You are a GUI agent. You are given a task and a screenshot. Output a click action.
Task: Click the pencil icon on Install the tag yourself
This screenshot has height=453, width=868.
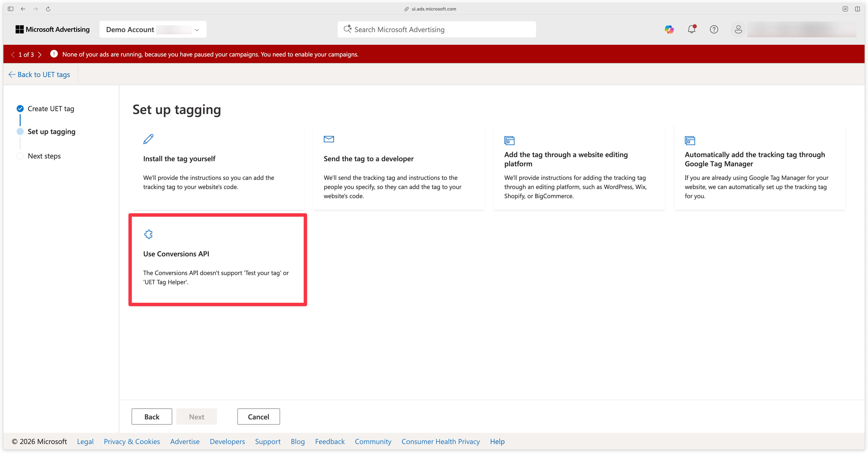pos(148,139)
